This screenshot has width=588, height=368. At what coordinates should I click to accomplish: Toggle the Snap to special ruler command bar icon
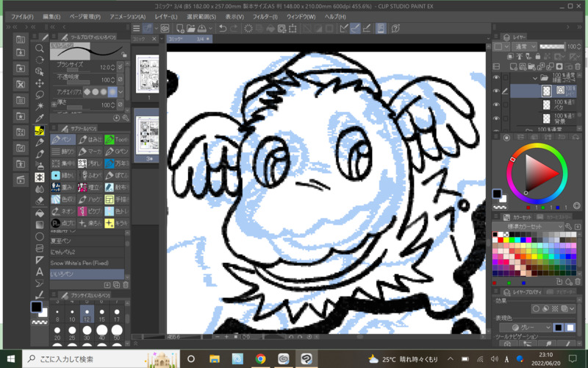pyautogui.click(x=355, y=29)
